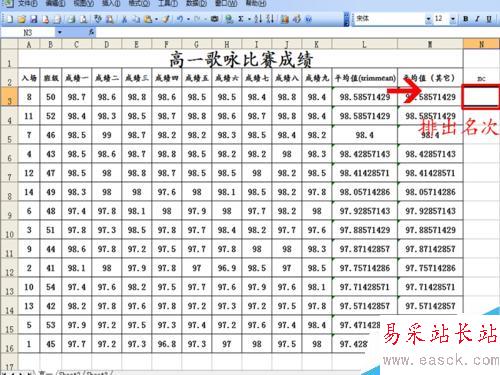Click cell A7 showing 12
The height and width of the screenshot is (375, 500).
pos(29,173)
